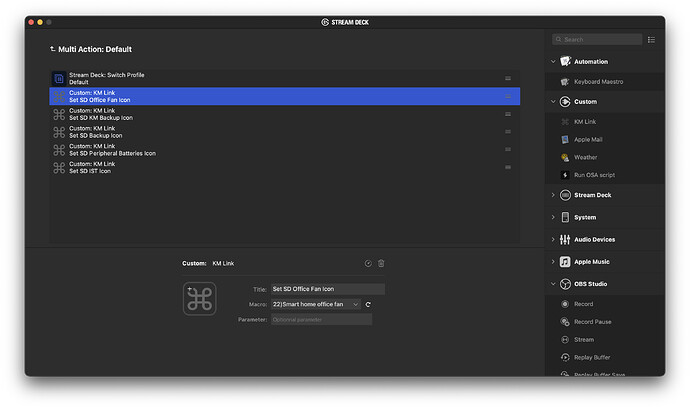Click reorder handle of Set SD KM Backup row
Screen dimensions: 690x409
508,114
